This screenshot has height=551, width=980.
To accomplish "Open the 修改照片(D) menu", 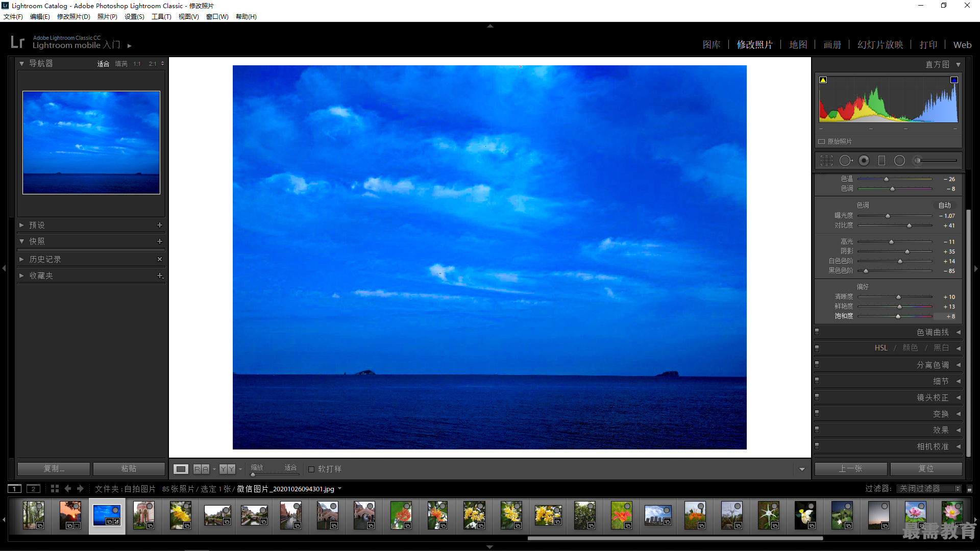I will 73,17.
